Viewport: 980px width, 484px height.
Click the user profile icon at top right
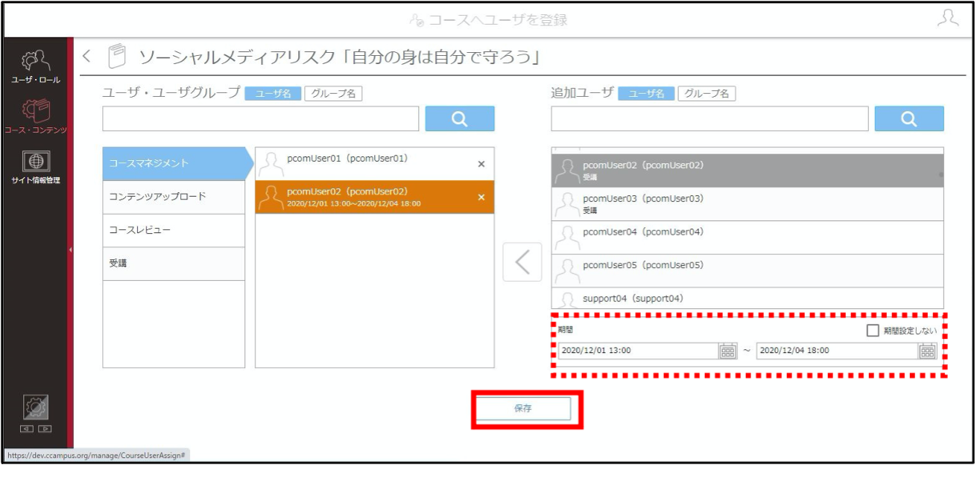pos(946,19)
